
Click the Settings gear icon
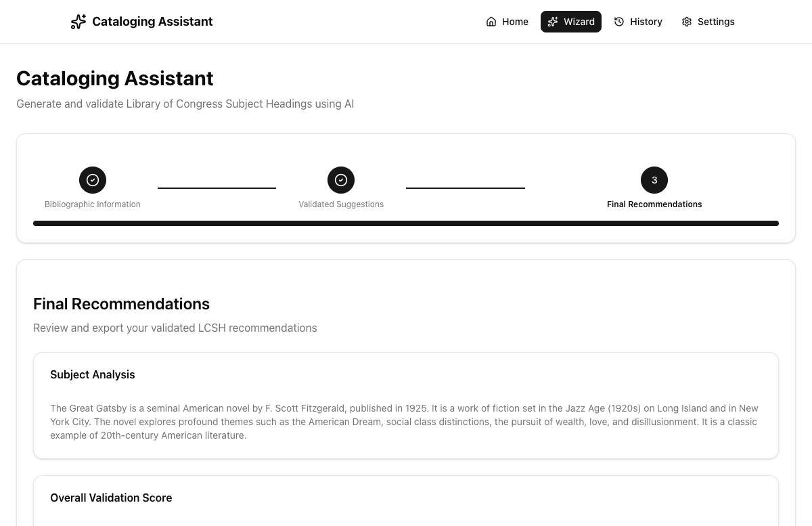[687, 22]
